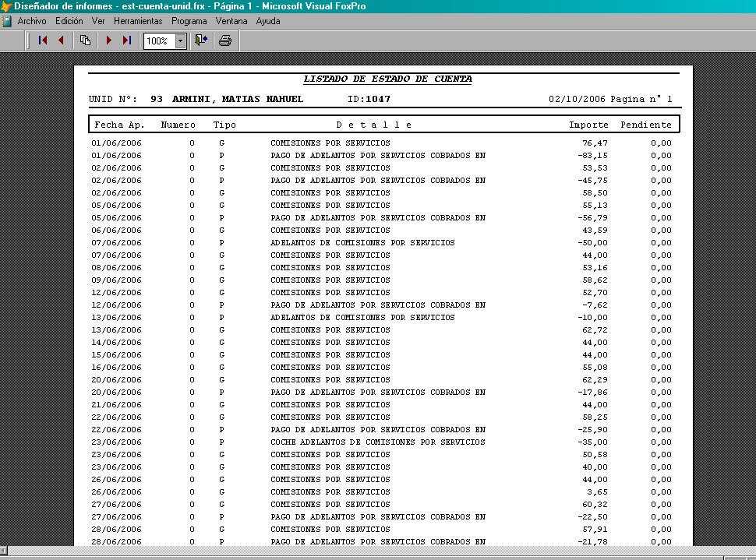Click the importe value 62,72
The image size is (756, 560).
(x=595, y=330)
